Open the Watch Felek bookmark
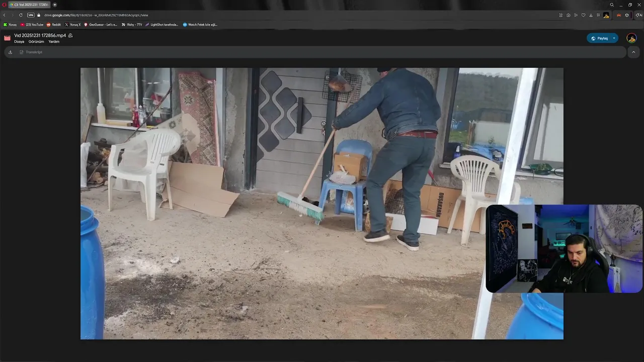 pyautogui.click(x=200, y=25)
